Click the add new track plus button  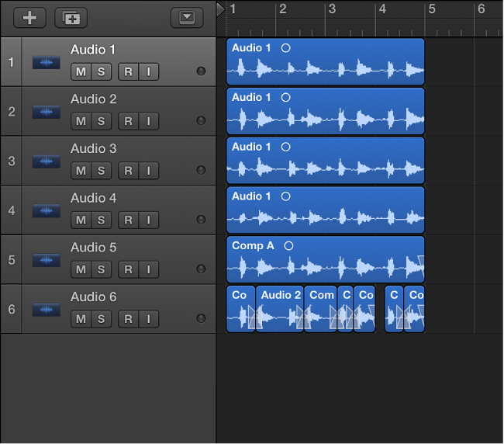[x=29, y=18]
